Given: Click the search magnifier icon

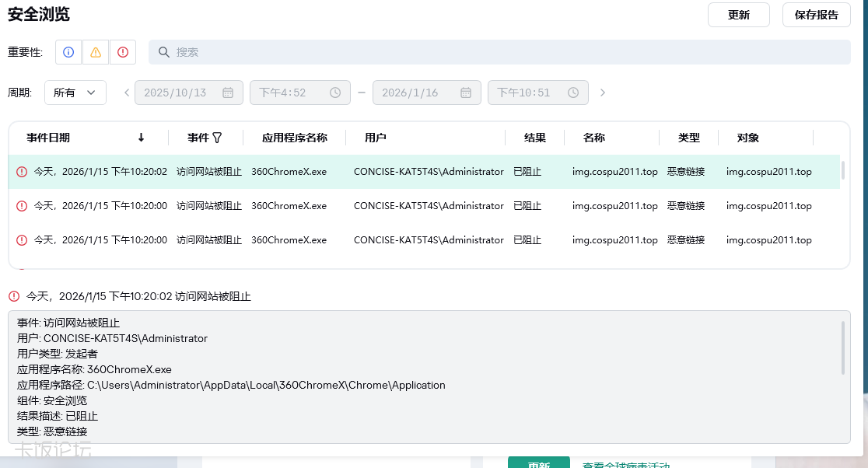Looking at the screenshot, I should [163, 51].
